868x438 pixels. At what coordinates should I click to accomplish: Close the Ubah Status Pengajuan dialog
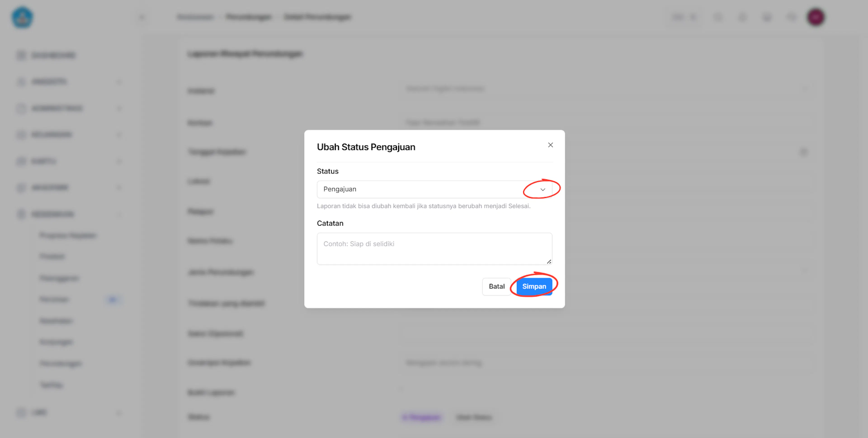[x=550, y=145]
